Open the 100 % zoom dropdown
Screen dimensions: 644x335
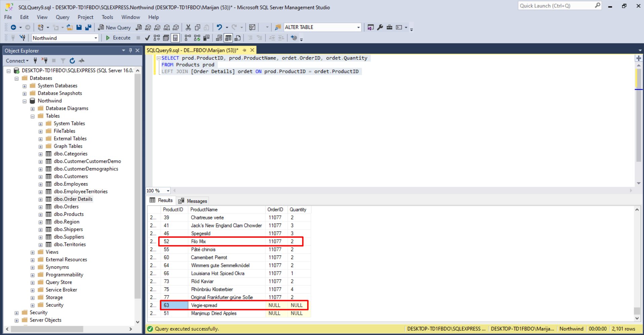[168, 191]
